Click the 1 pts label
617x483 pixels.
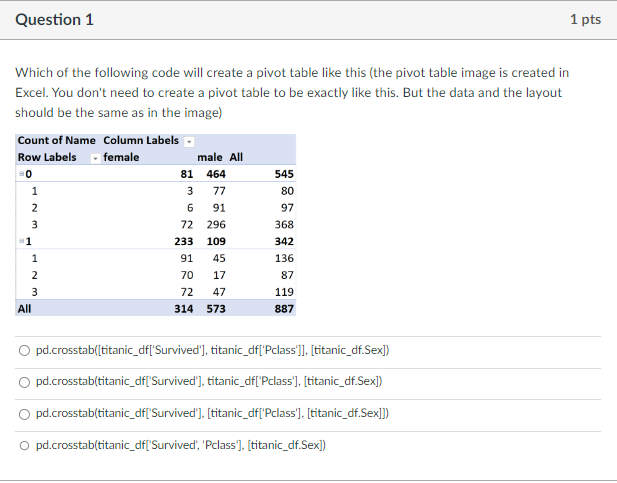(586, 19)
